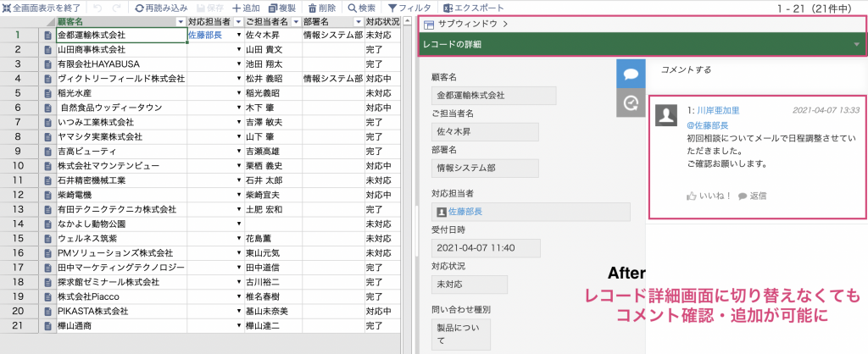This screenshot has width=868, height=354.
Task: Open record icon for 株式会社Piacco
Action: (x=47, y=296)
